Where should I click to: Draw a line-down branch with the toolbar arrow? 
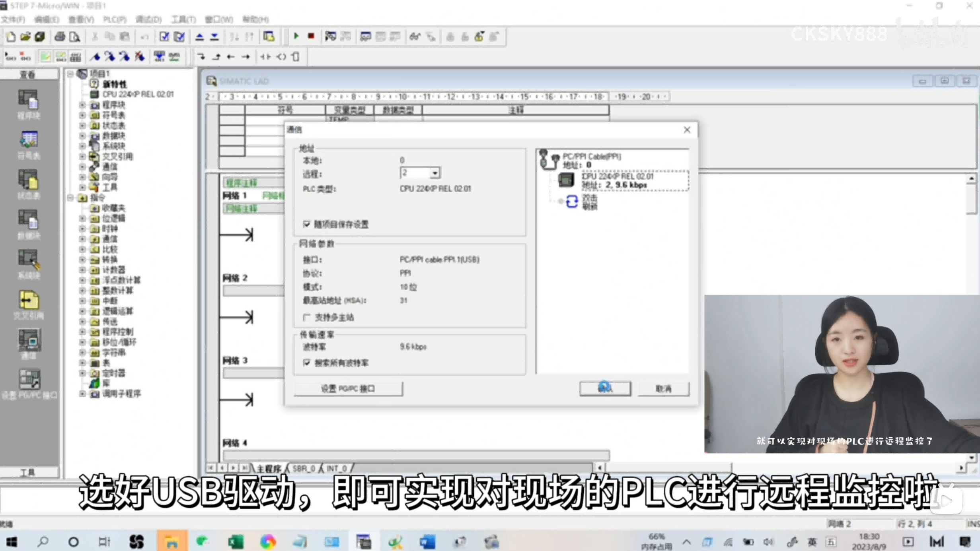202,57
